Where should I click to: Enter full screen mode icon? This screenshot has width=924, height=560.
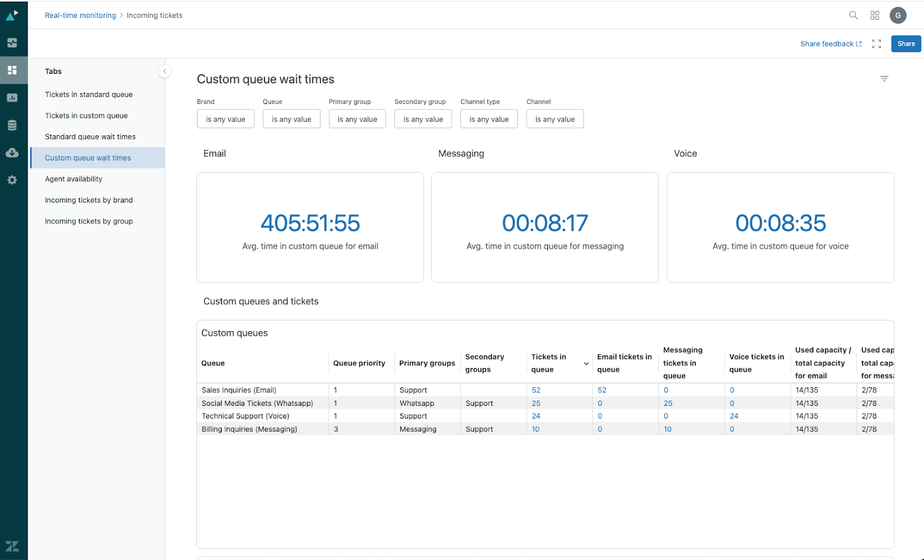coord(876,44)
